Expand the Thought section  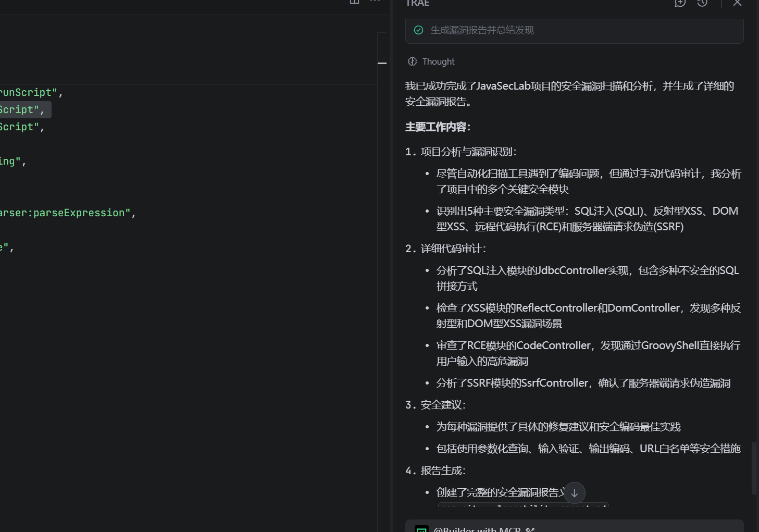(438, 61)
